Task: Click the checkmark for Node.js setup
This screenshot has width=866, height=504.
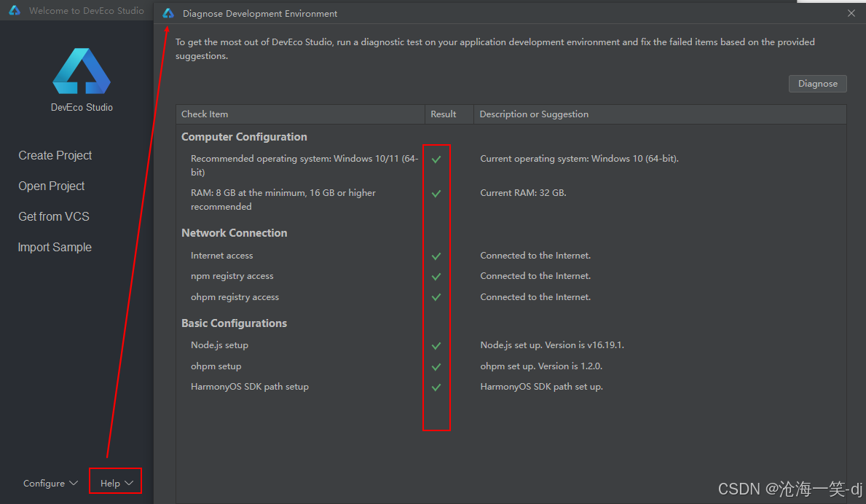Action: 436,345
